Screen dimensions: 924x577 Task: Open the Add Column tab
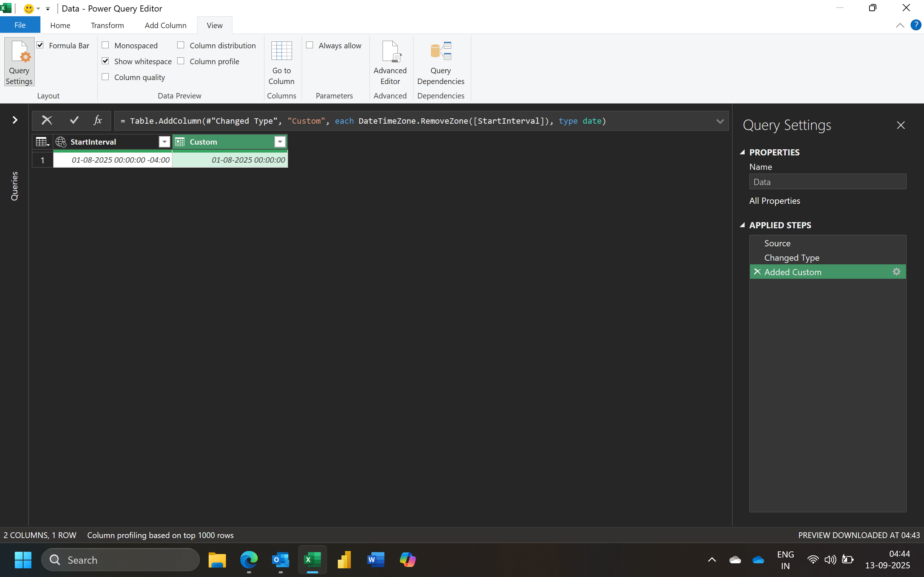coord(165,25)
